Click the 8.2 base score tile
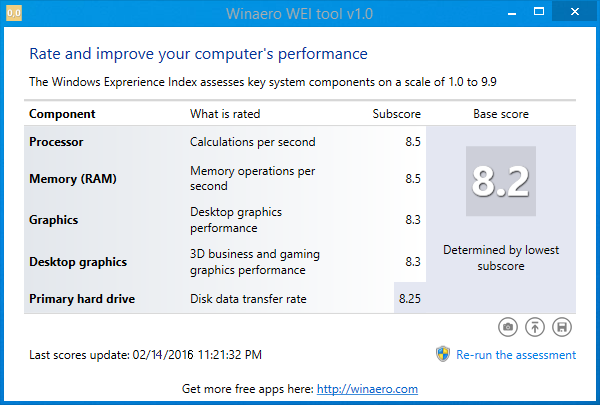This screenshot has height=405, width=600. point(501,181)
